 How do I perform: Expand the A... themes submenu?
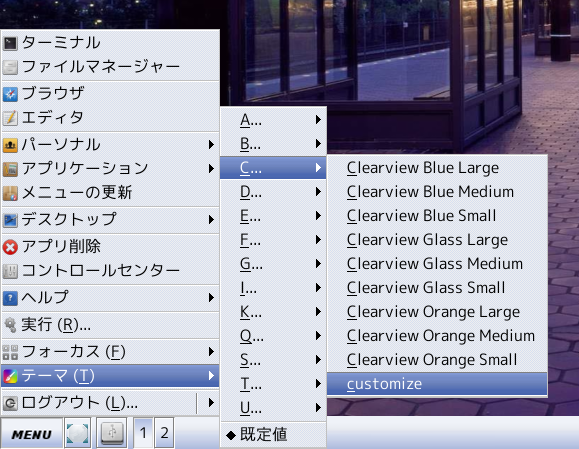(273, 120)
